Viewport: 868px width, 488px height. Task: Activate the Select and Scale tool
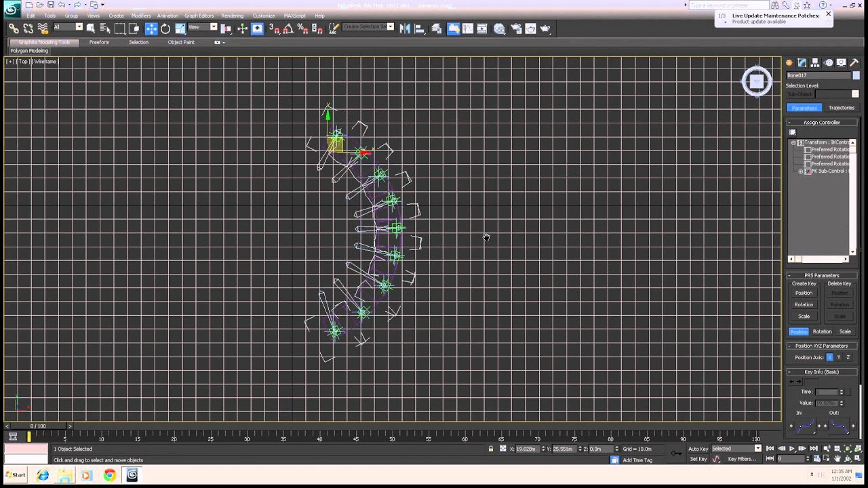click(180, 28)
